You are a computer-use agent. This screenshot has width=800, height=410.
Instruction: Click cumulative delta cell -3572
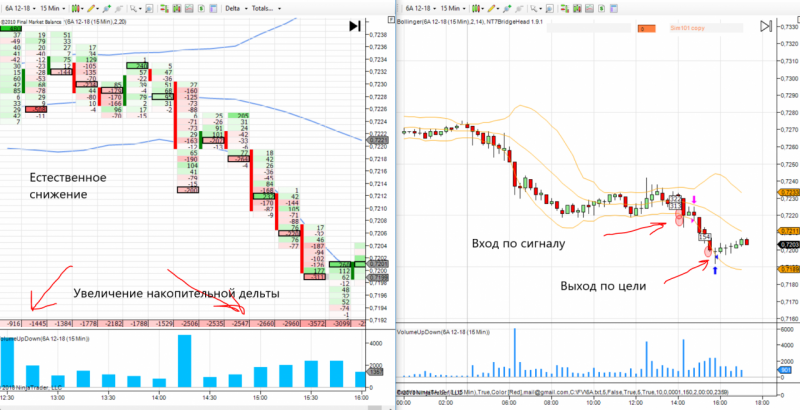(x=313, y=324)
